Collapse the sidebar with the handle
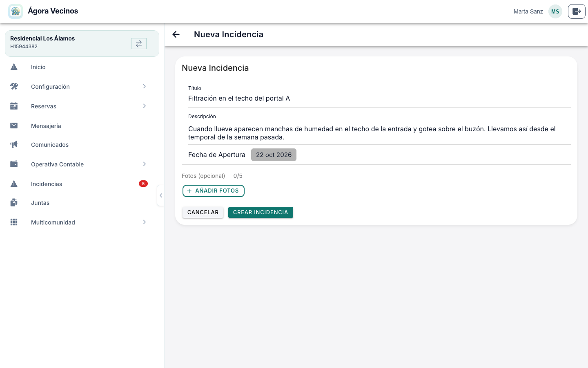The height and width of the screenshot is (368, 588). [x=161, y=195]
